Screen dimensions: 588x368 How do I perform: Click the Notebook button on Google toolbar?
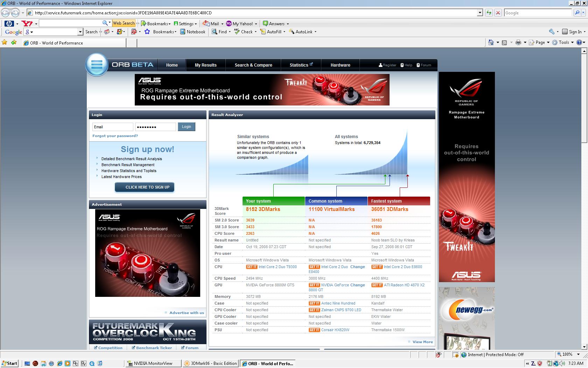pos(192,32)
